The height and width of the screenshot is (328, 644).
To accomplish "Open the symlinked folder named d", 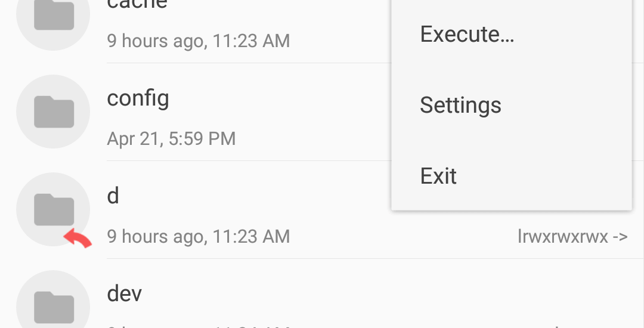I will click(x=113, y=196).
